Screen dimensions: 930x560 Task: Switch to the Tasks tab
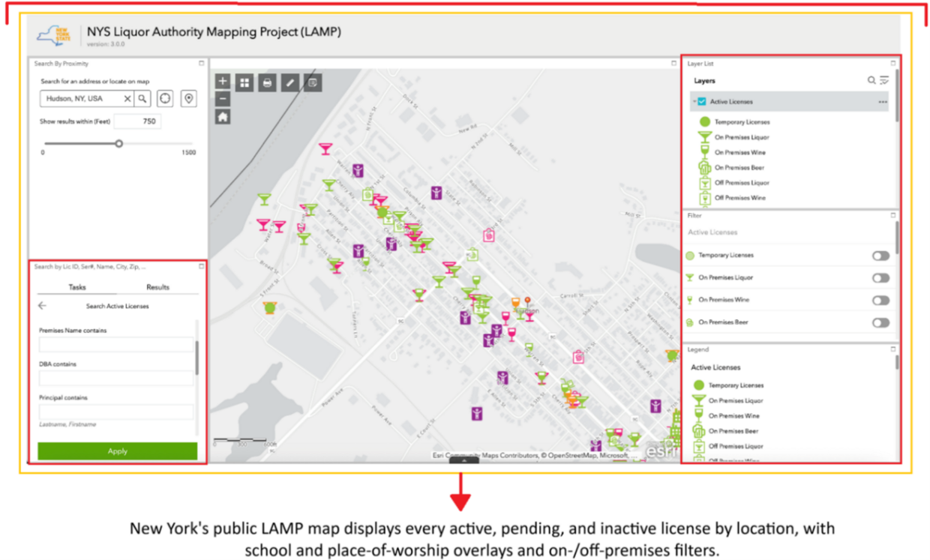(77, 287)
